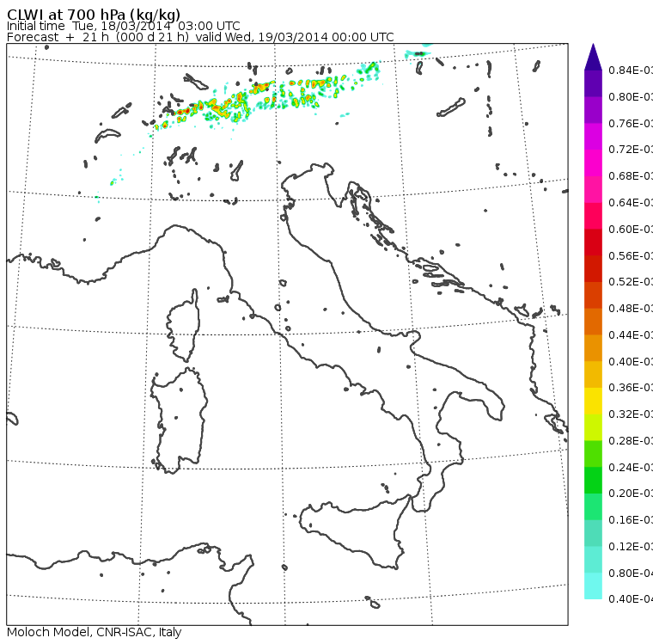The image size is (653, 644).
Task: Click the 0.80E-04 legend label
Action: point(631,573)
